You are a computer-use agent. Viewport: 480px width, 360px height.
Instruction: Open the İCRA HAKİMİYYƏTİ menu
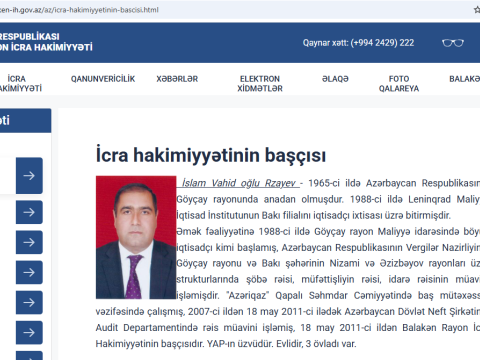point(20,83)
